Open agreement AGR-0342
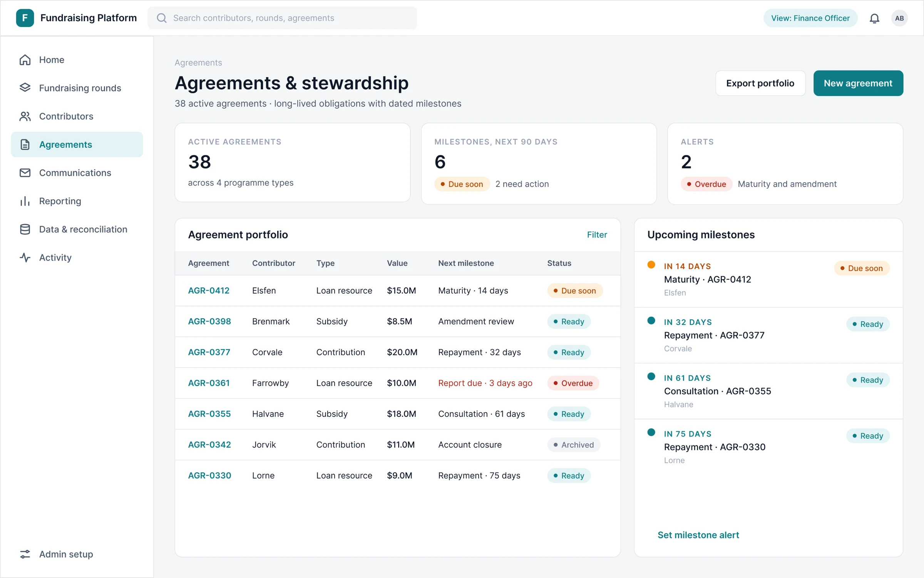 pos(209,445)
